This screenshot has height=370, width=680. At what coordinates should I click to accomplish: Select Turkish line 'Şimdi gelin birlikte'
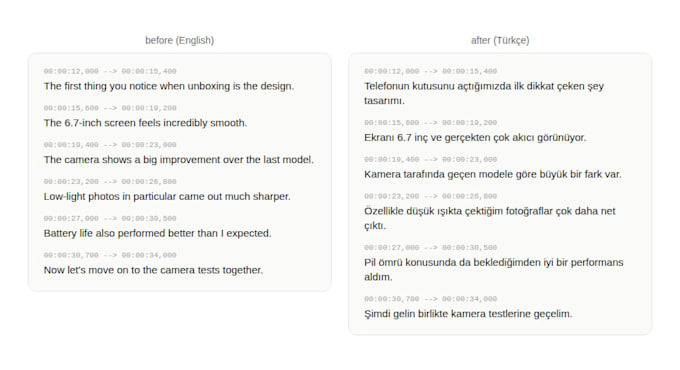[x=468, y=314]
